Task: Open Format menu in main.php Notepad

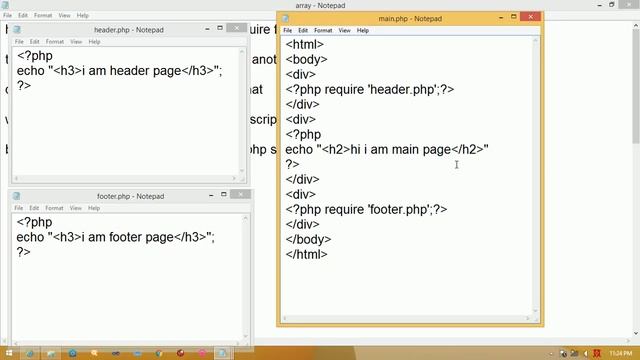Action: tap(323, 31)
